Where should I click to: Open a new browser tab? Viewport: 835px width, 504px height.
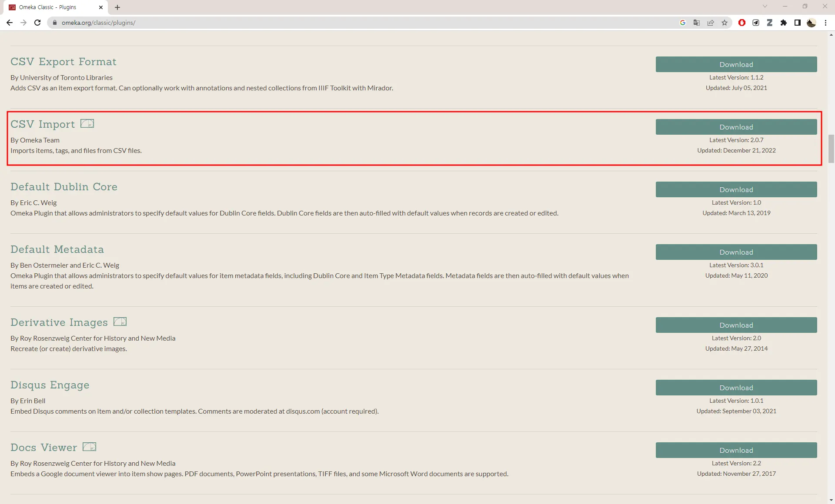tap(117, 7)
